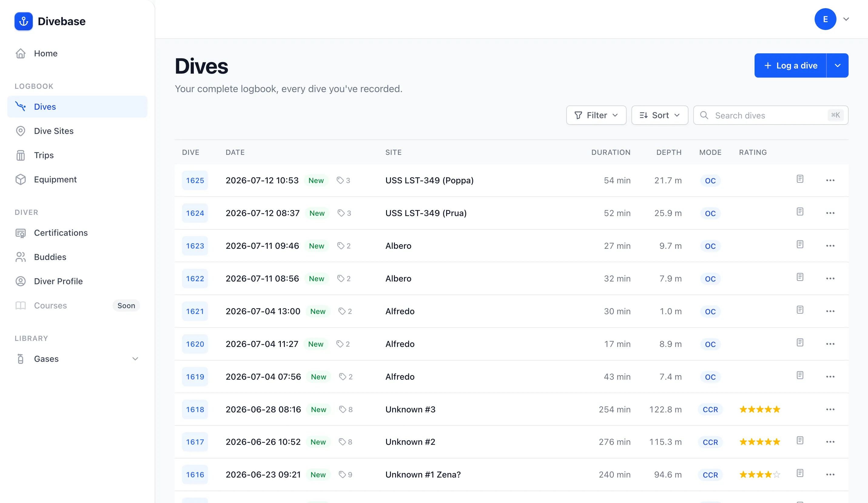Open more actions for dive 1616

click(x=830, y=475)
